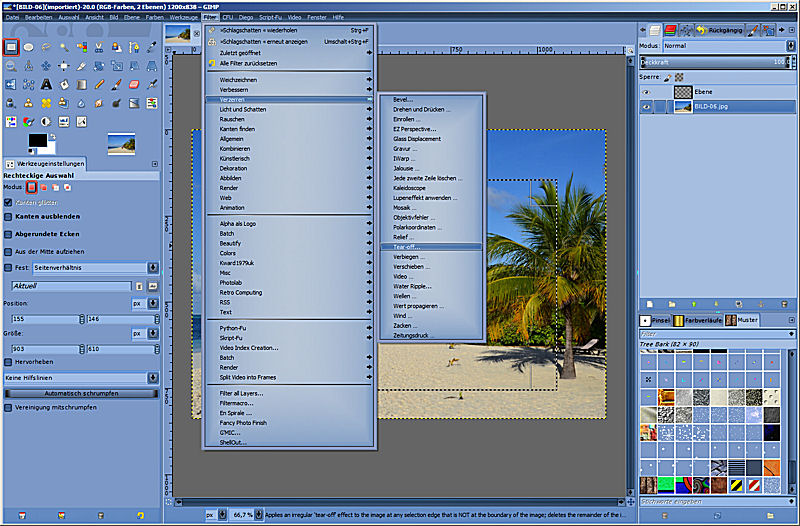Screen dimensions: 800x526
Task: Click the Position X field showing 155
Action: tap(47, 319)
